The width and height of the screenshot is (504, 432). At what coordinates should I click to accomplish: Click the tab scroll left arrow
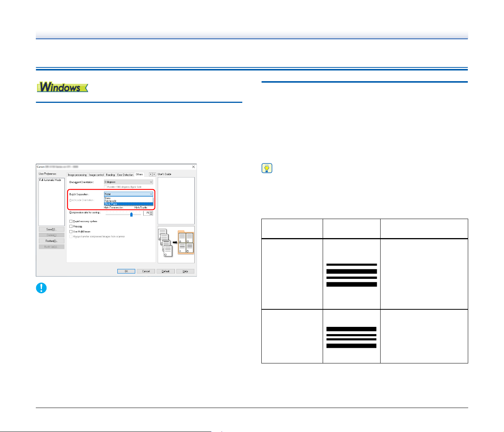tap(150, 174)
